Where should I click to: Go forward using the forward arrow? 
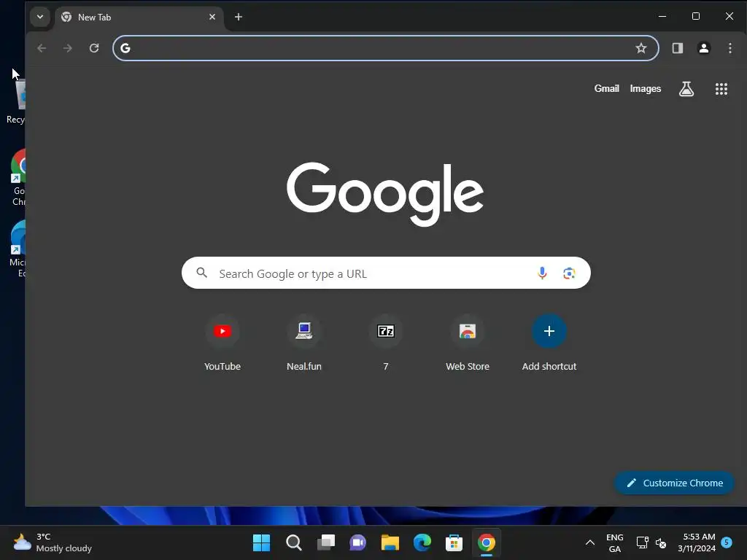[x=68, y=48]
